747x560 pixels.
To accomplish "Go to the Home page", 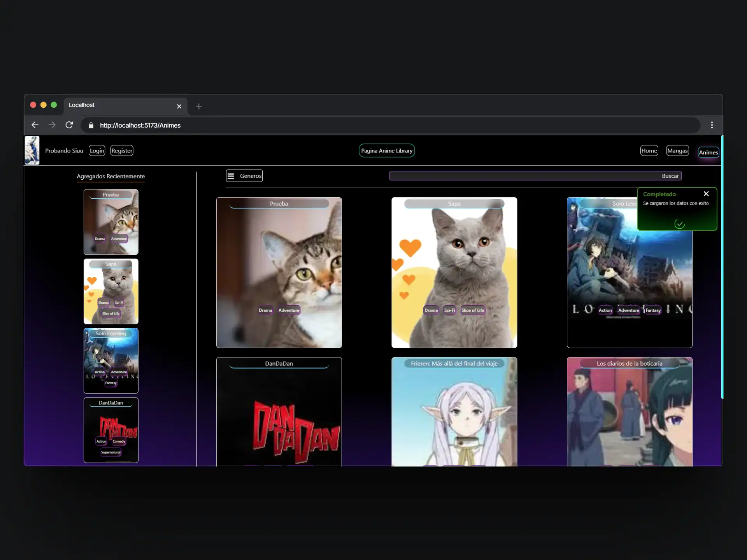I will coord(649,150).
